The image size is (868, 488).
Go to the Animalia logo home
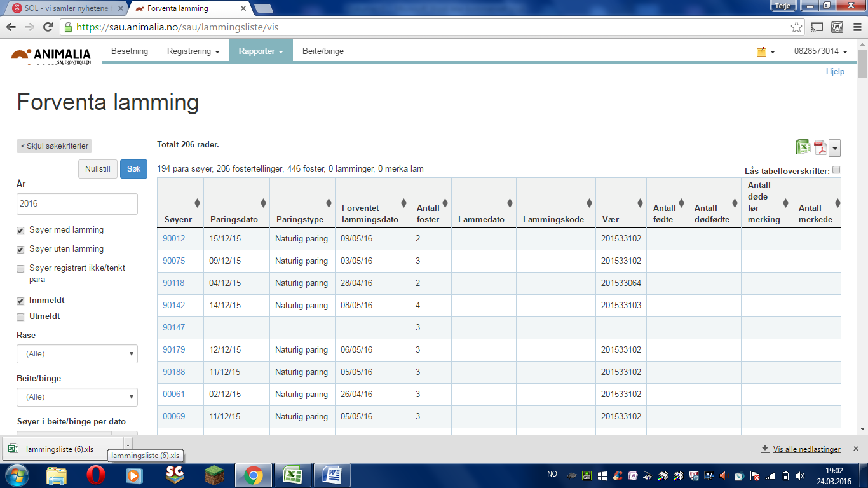tap(51, 56)
